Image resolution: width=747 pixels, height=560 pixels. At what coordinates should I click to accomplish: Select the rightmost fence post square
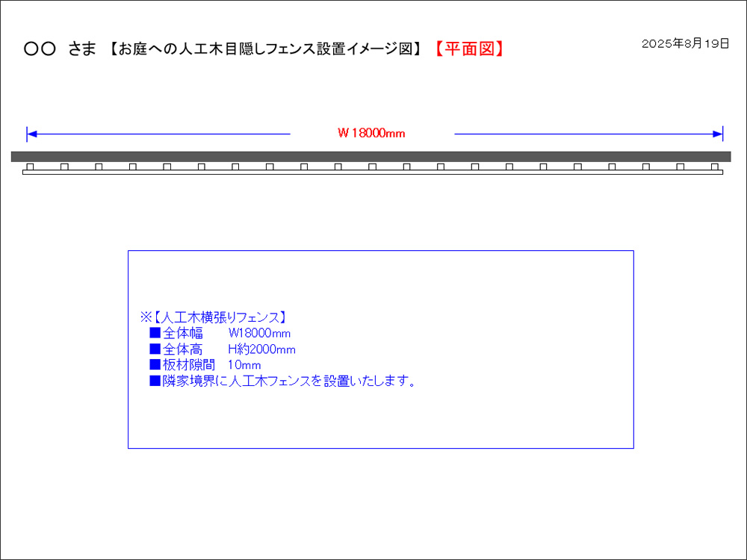click(714, 167)
